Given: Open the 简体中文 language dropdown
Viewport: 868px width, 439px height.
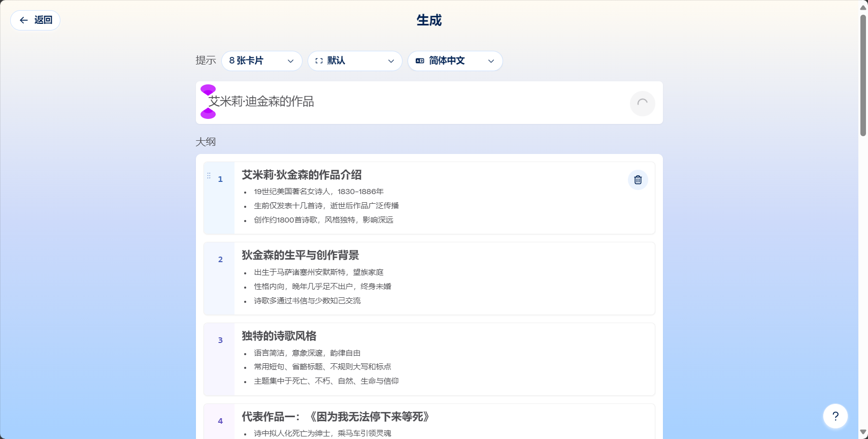Looking at the screenshot, I should point(455,61).
